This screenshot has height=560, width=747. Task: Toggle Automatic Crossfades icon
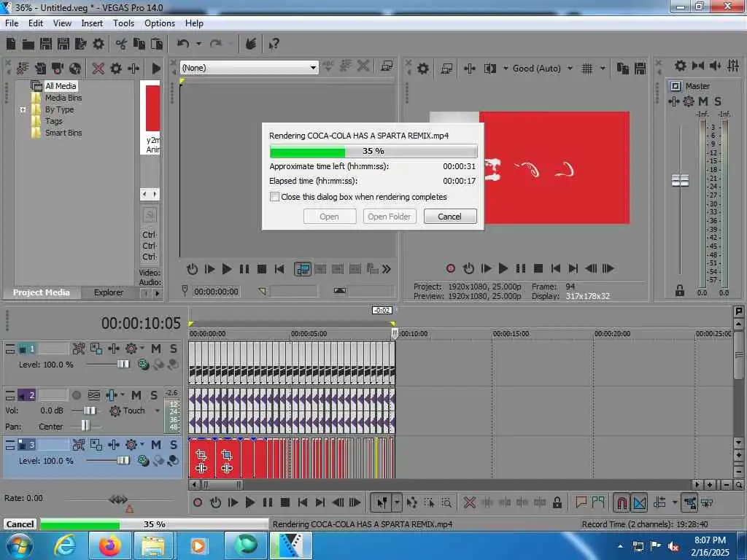click(639, 502)
